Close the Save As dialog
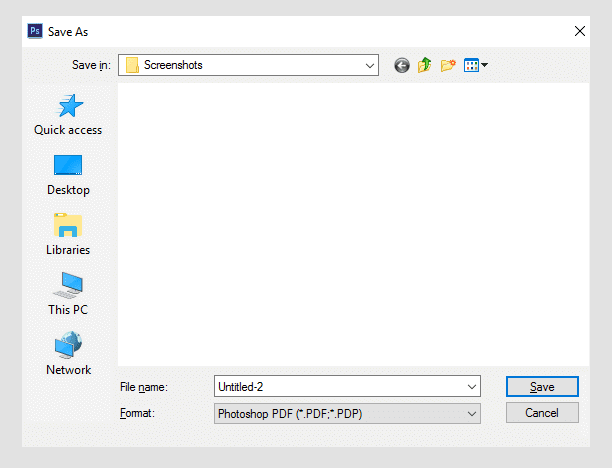Viewport: 612px width, 468px height. 580,31
